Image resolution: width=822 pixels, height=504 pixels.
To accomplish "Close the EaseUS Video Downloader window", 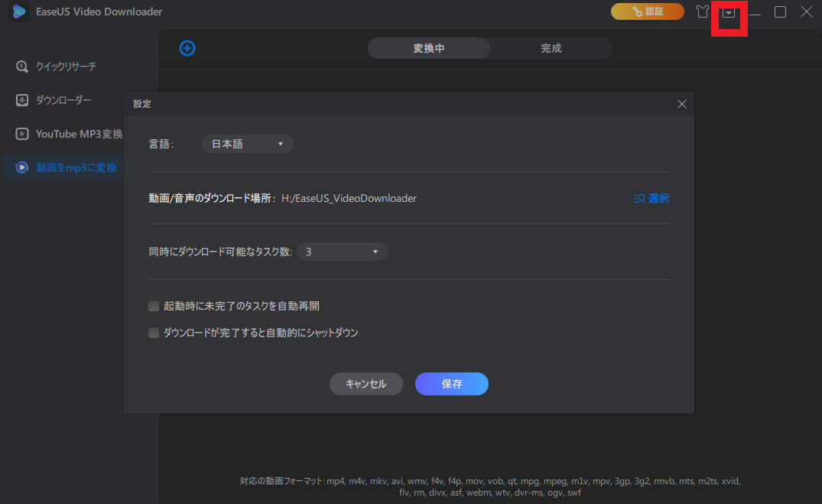I will coord(806,11).
